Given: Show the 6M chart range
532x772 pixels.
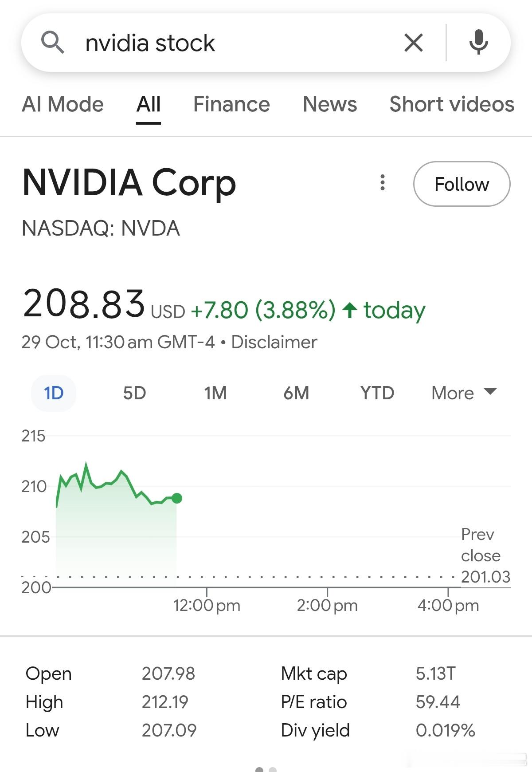Looking at the screenshot, I should point(296,393).
